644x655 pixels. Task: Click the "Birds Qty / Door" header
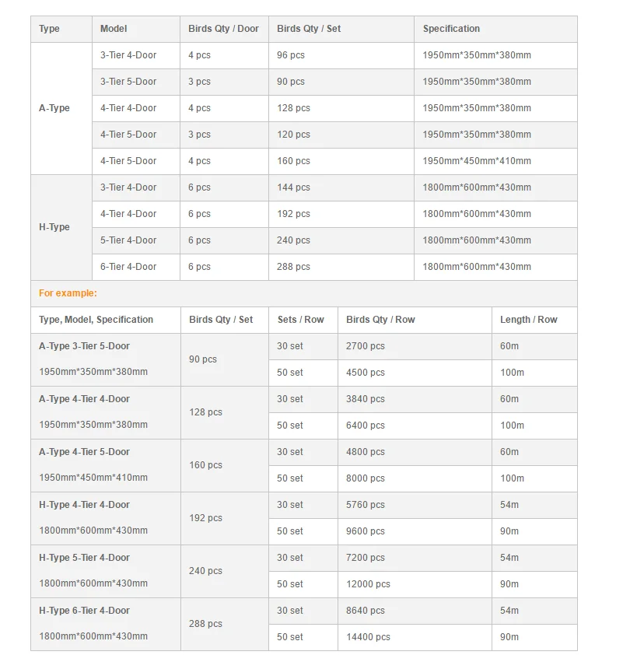coord(223,29)
